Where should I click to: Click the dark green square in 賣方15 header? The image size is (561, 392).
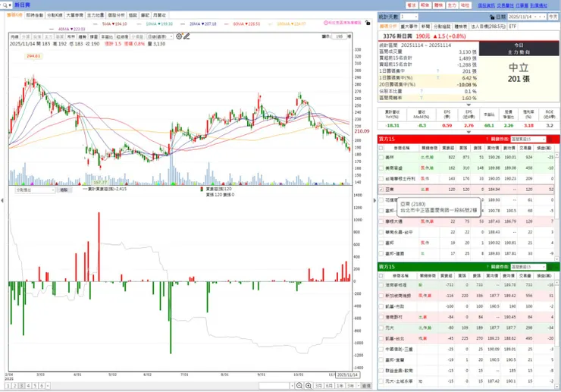pos(550,267)
